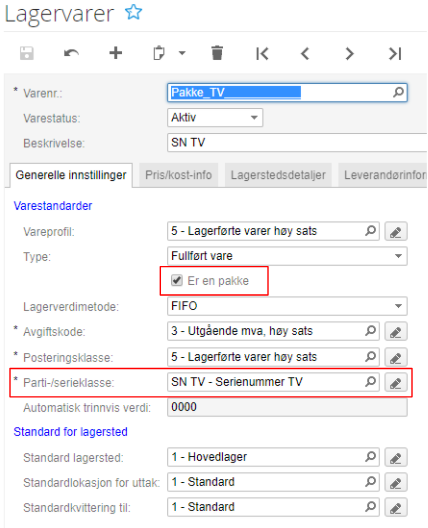The image size is (428, 528).
Task: Go to first record icon
Action: (262, 54)
